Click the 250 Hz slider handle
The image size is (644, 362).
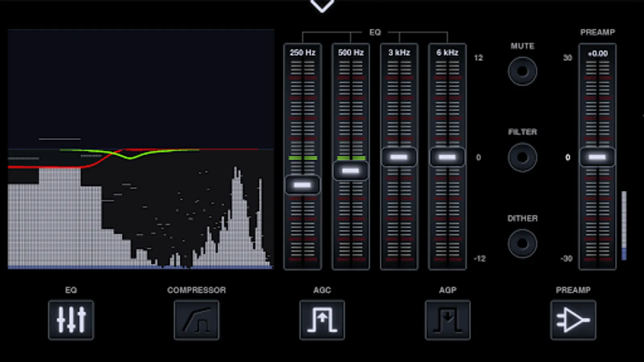tap(302, 185)
